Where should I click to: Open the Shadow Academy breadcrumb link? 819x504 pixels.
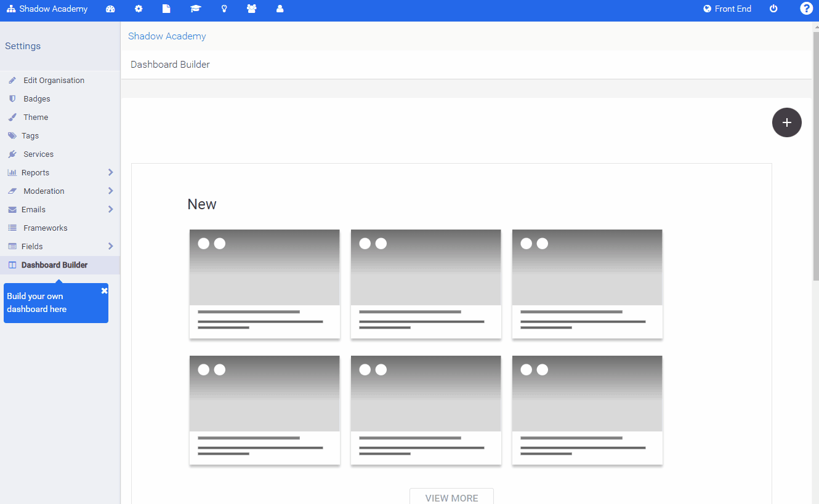167,36
